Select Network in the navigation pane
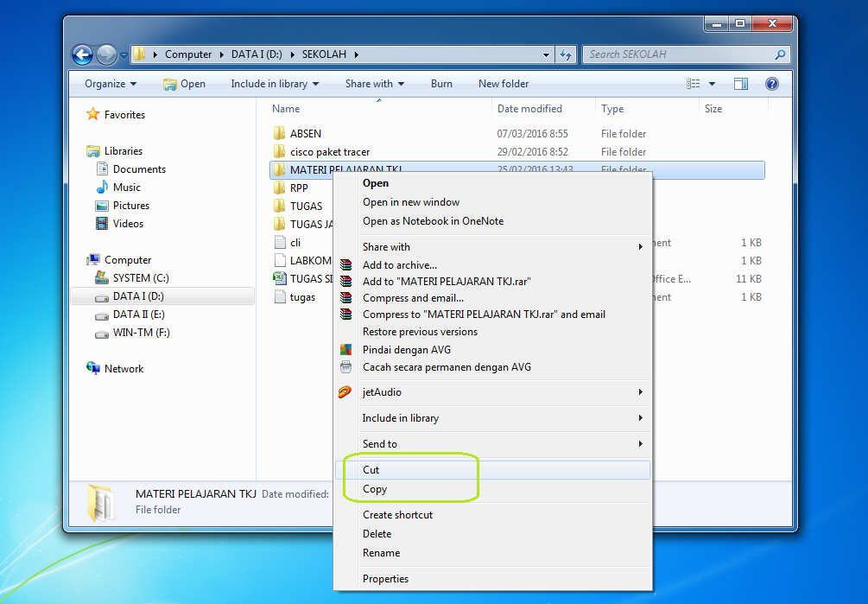Image resolution: width=868 pixels, height=604 pixels. (115, 369)
